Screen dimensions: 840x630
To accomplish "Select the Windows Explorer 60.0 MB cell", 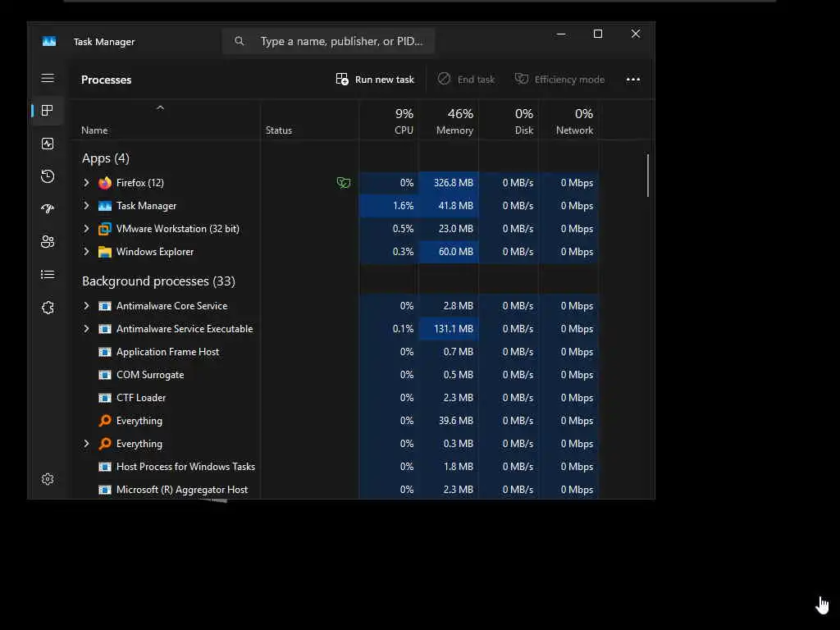I will (449, 252).
